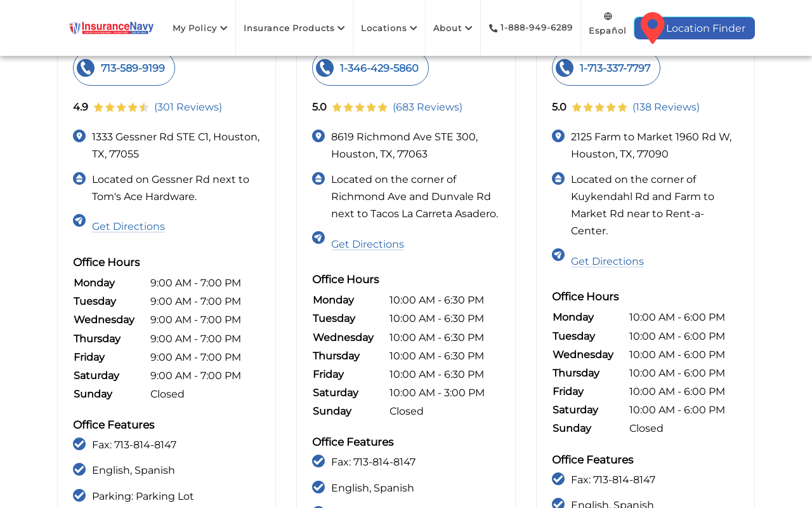The image size is (812, 508).
Task: Click the phone icon beside 1-346-429-5860
Action: 325,69
